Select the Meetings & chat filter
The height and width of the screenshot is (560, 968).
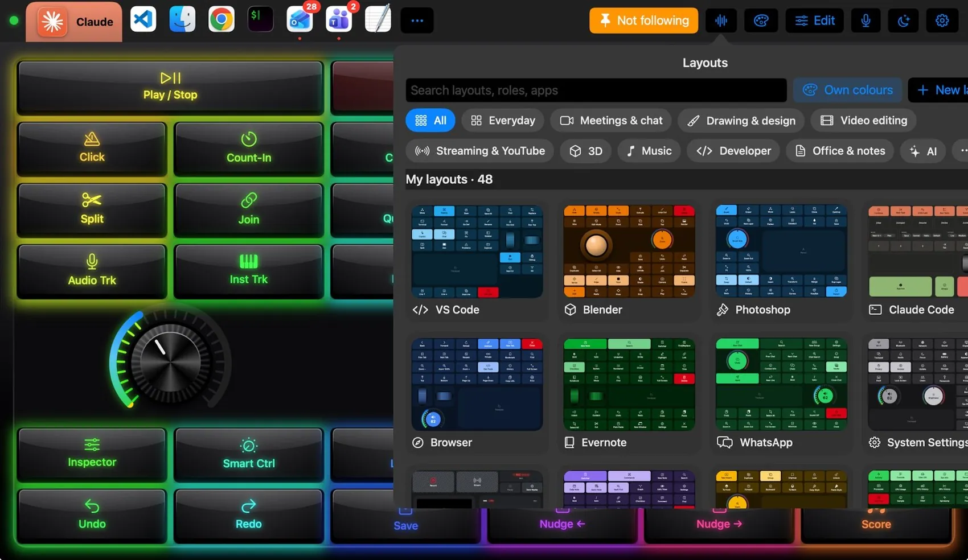611,121
